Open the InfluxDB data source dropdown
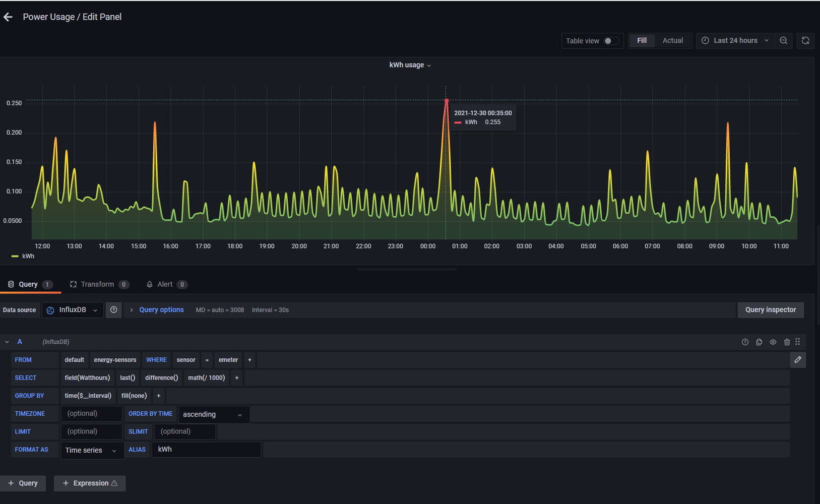Image resolution: width=820 pixels, height=504 pixels. click(73, 310)
